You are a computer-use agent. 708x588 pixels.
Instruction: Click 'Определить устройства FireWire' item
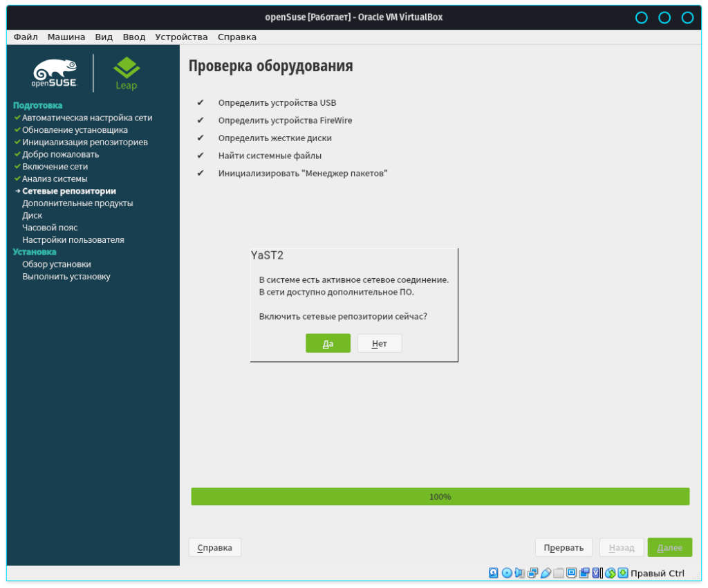(x=286, y=120)
